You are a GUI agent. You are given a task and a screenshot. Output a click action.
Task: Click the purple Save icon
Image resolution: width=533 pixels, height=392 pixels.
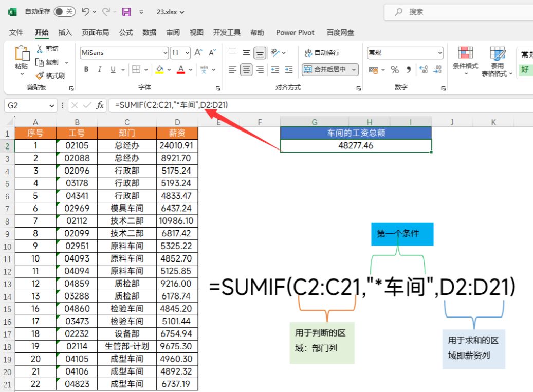coord(126,12)
